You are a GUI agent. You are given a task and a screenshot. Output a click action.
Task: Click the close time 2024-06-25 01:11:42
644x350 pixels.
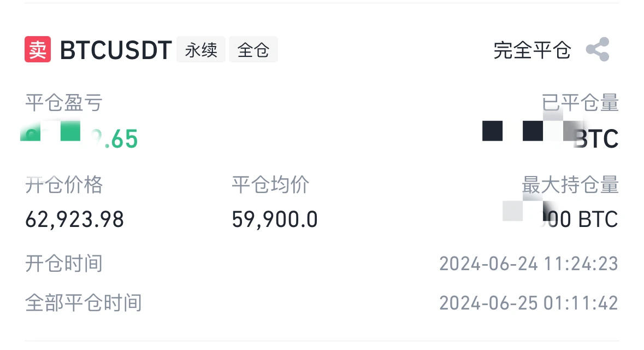click(x=529, y=302)
